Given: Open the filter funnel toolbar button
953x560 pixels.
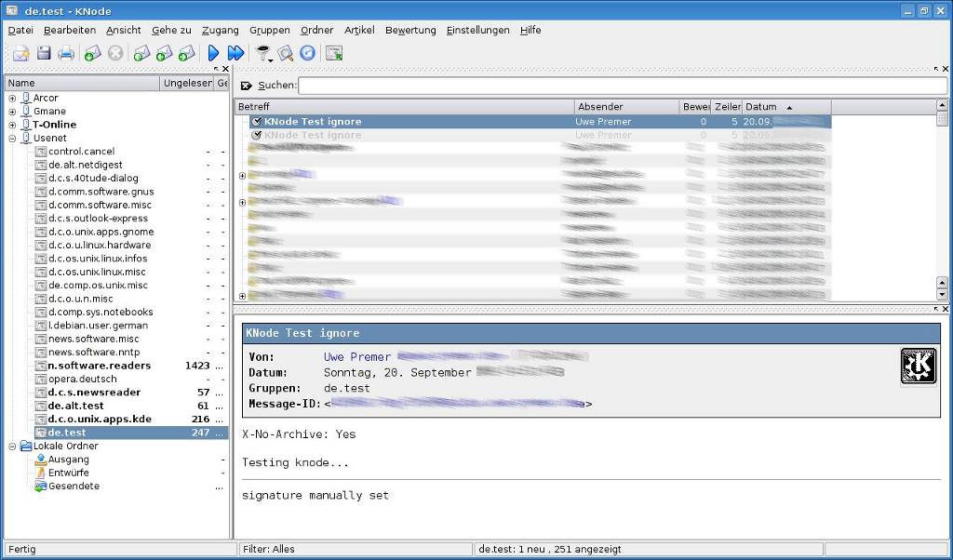Looking at the screenshot, I should (263, 54).
